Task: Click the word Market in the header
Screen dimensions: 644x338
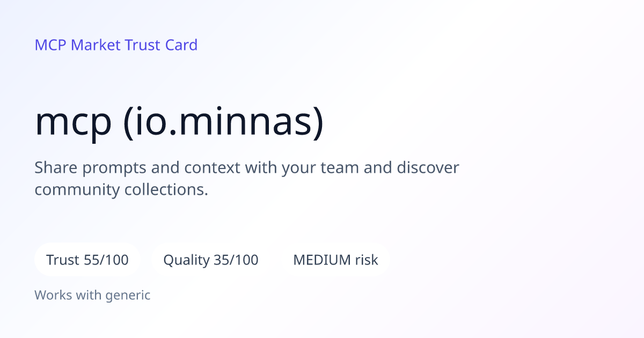Action: coord(96,45)
